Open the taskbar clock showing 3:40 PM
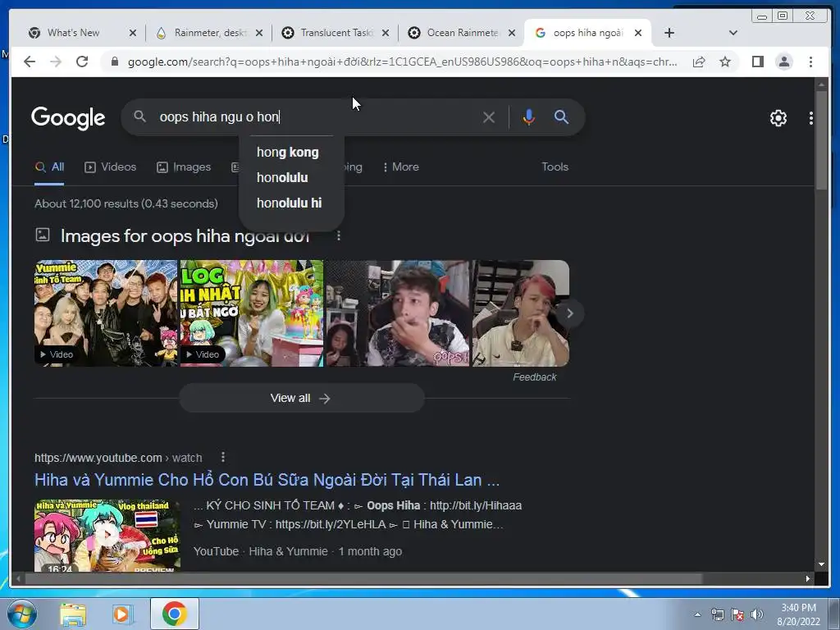 click(x=798, y=614)
